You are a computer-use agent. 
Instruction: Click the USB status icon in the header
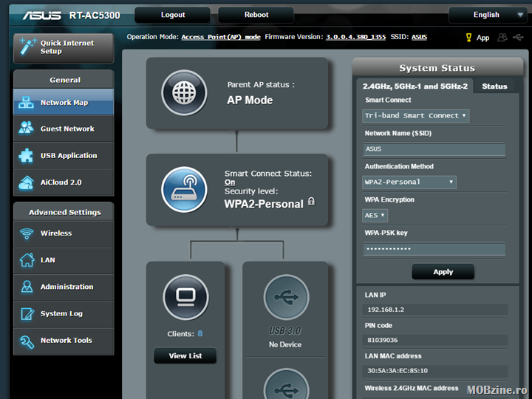(518, 37)
